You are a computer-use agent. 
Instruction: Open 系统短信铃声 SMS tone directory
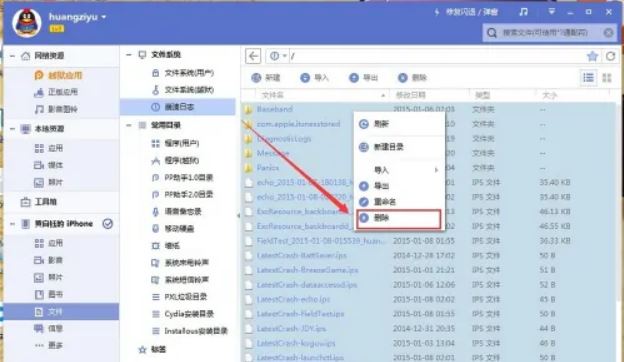click(x=180, y=280)
